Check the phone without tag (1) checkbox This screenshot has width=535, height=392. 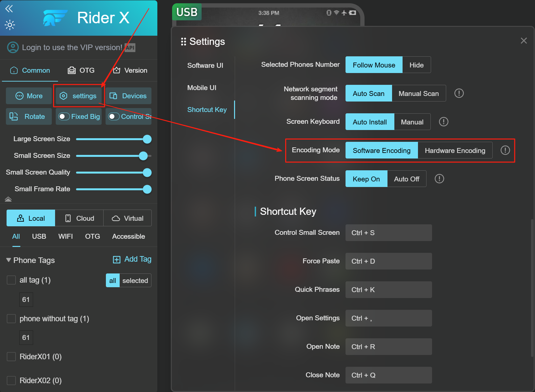coord(11,319)
